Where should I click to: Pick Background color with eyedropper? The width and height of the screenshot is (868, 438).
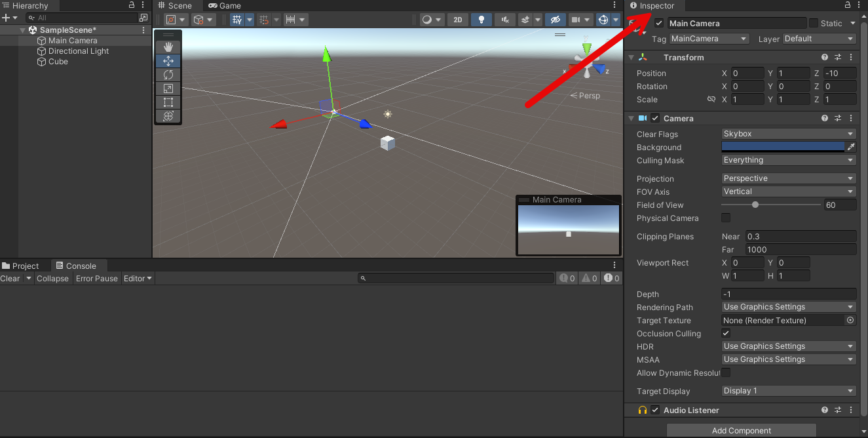click(851, 148)
